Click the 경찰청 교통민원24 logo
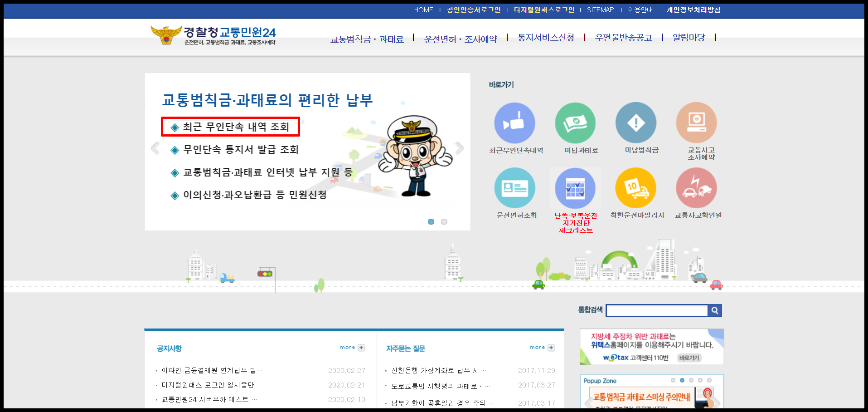Viewport: 868px width, 412px height. pos(213,36)
